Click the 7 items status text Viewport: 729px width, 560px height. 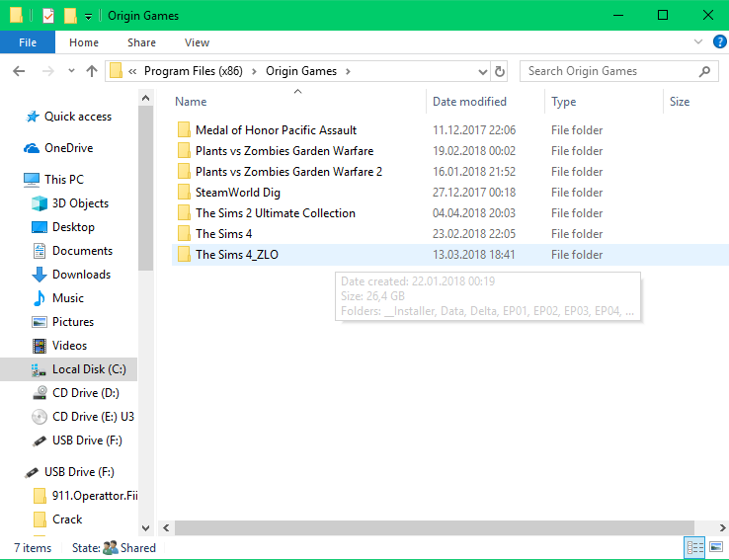pyautogui.click(x=32, y=548)
